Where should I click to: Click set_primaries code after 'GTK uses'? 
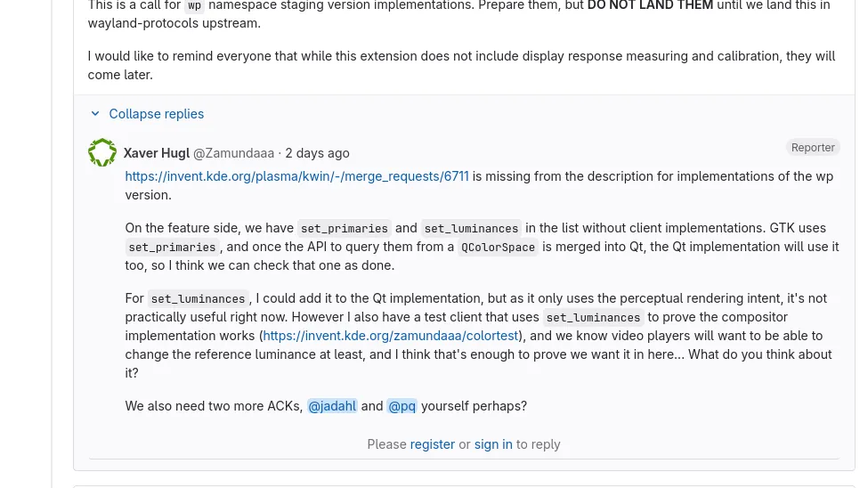coord(172,247)
